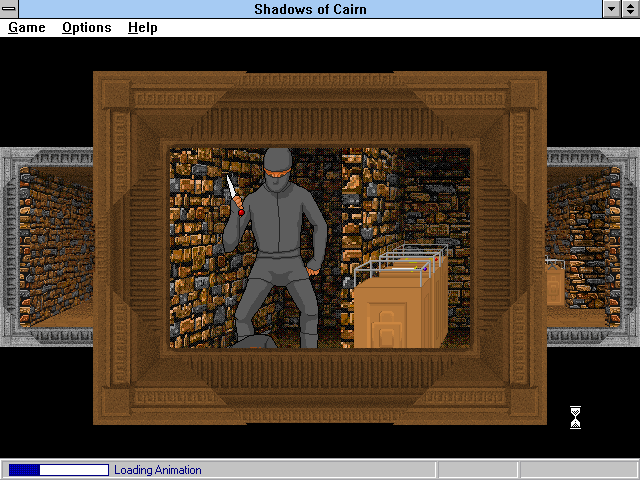Select the large wooden crate
The height and width of the screenshot is (480, 640).
click(398, 312)
